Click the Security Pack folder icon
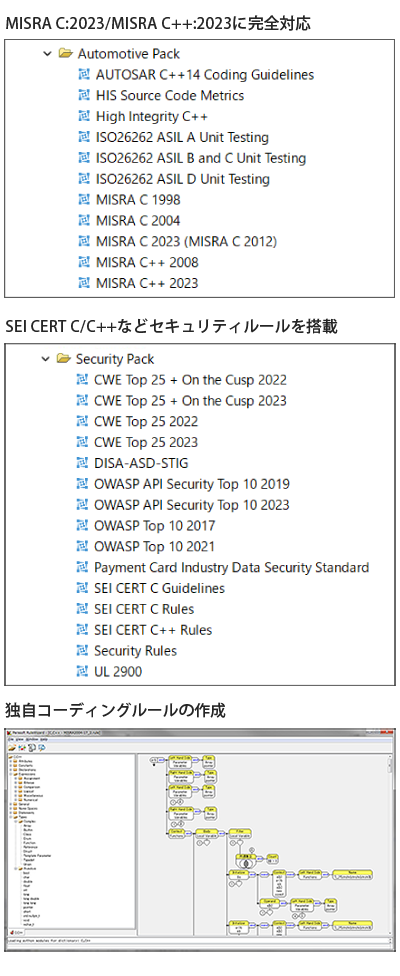400x976 pixels. click(63, 359)
